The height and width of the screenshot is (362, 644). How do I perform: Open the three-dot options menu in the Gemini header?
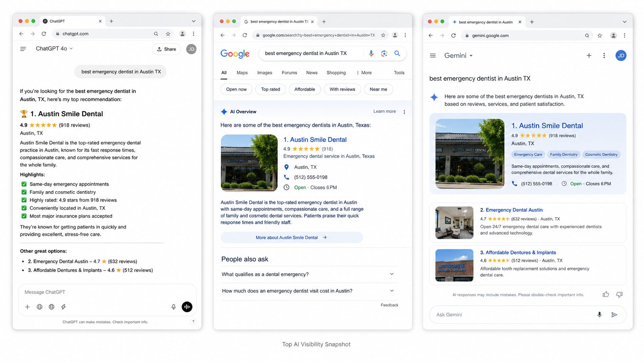[x=604, y=56]
